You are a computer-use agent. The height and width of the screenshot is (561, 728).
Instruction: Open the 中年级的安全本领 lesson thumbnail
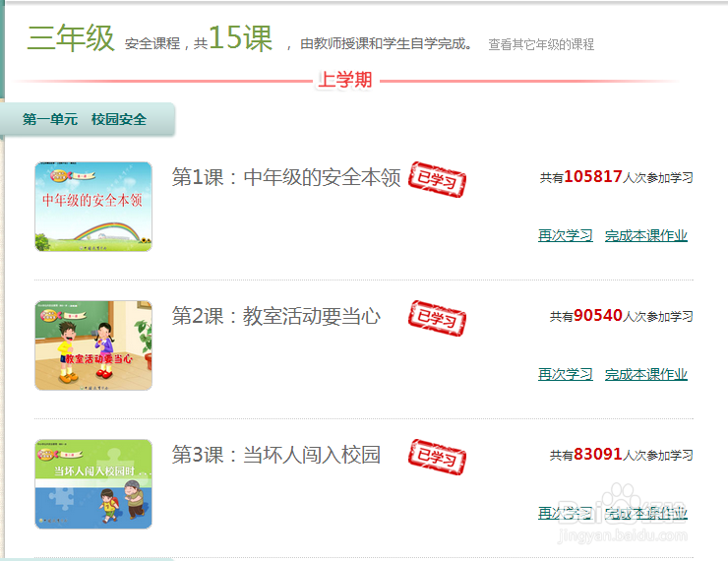93,207
